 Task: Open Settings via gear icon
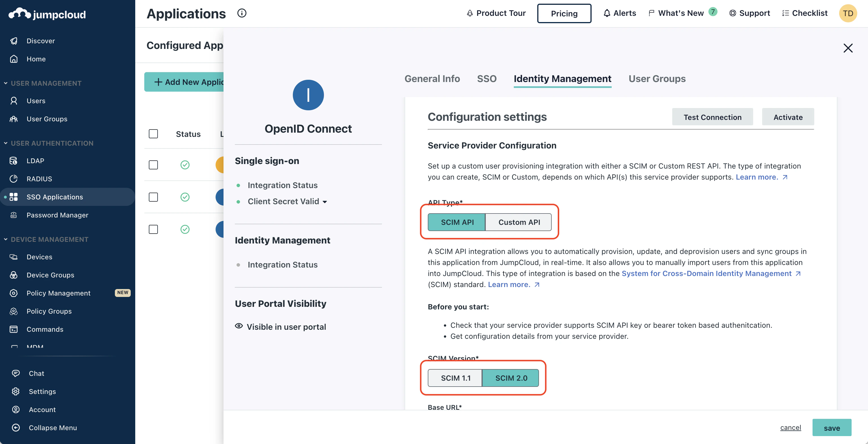(x=16, y=391)
